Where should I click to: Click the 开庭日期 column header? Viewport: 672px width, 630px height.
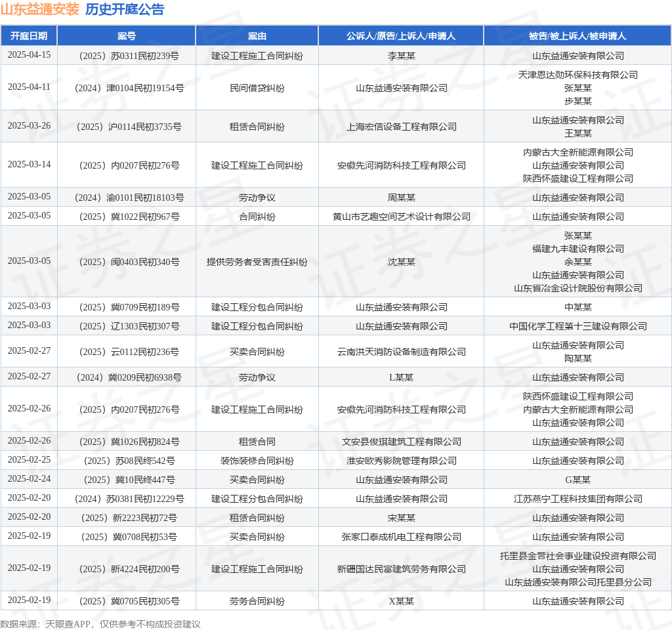[29, 36]
